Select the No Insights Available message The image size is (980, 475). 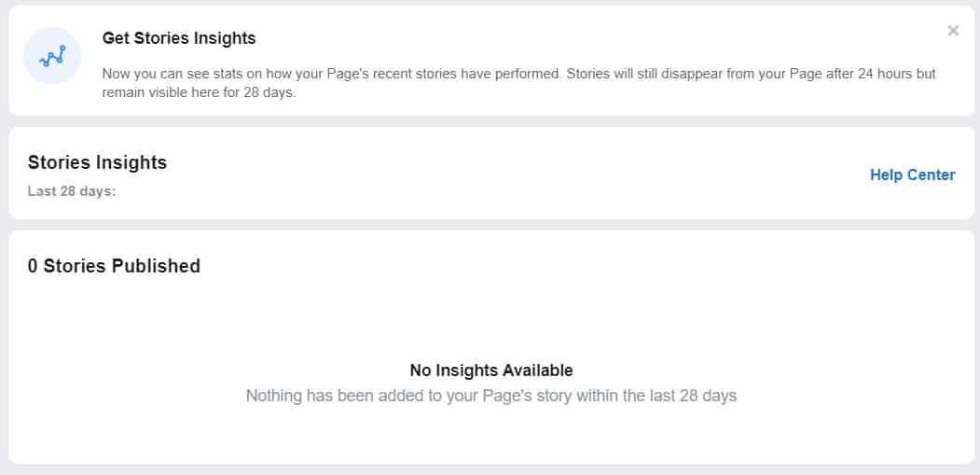tap(491, 370)
